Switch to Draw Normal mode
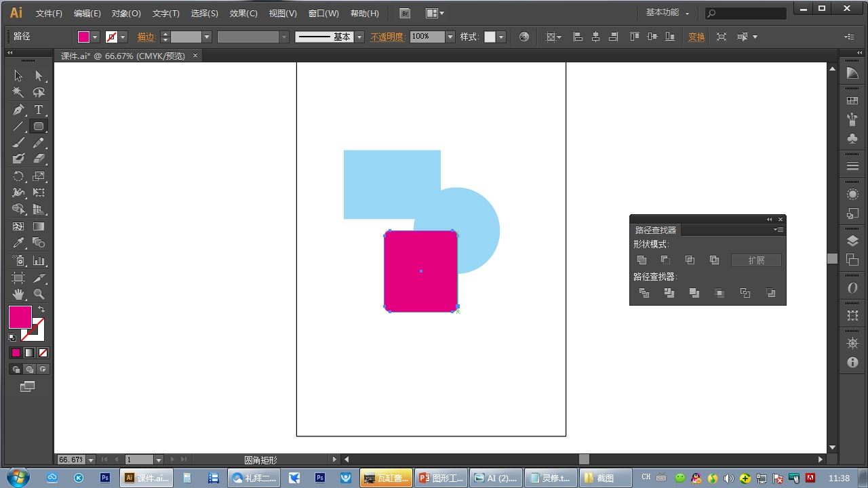 tap(16, 369)
